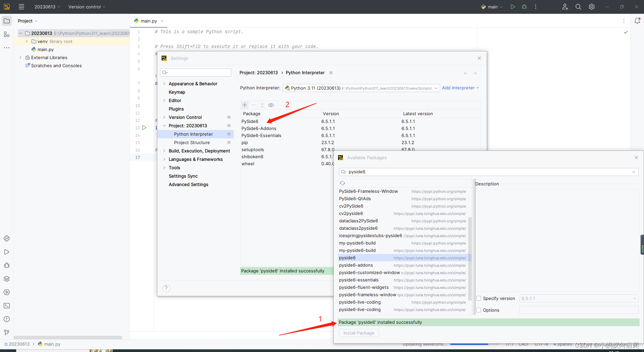Screen dimensions: 644x352
Task: Run the main configuration
Action: pos(513,7)
